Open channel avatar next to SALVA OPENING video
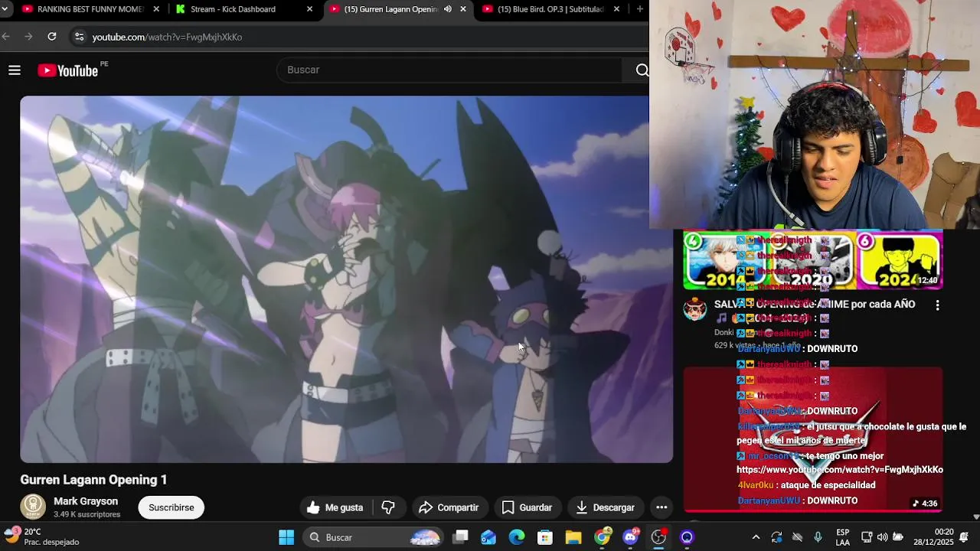This screenshot has height=551, width=980. (x=695, y=309)
